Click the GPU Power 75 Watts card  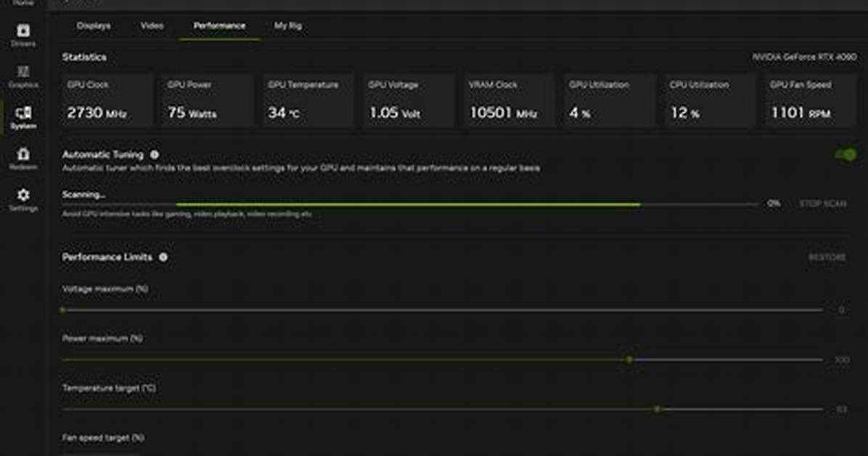208,101
